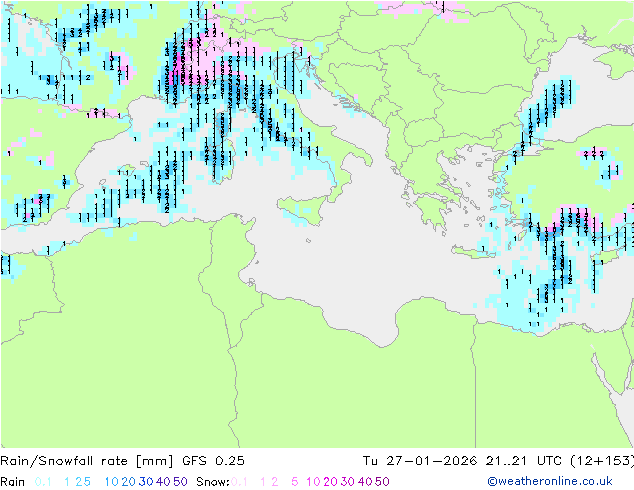
Task: Pick the snow legend 30 value
Action: coord(348,482)
